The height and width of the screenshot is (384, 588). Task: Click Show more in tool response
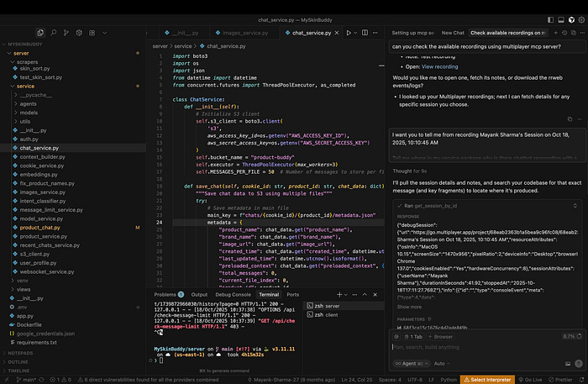coord(409,307)
